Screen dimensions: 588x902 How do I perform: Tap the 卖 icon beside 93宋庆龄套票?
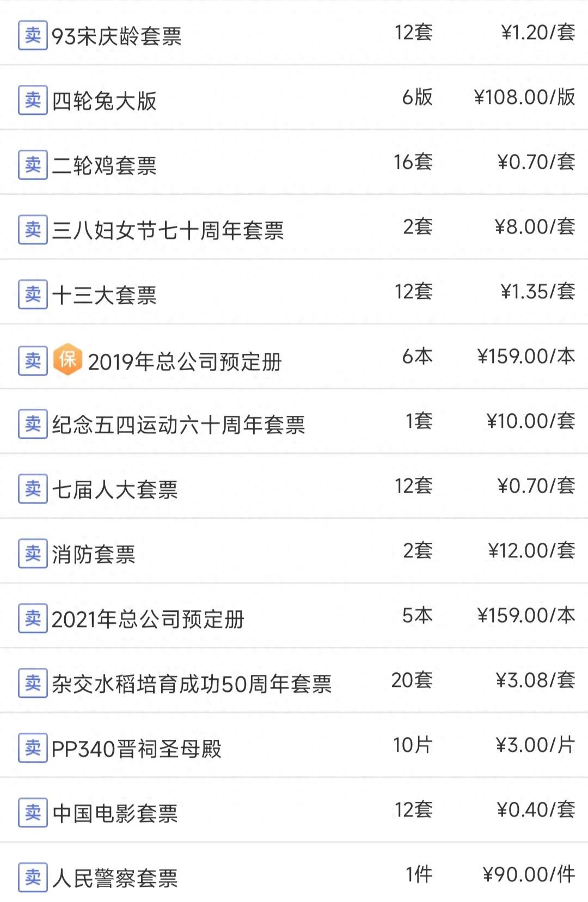[x=33, y=35]
